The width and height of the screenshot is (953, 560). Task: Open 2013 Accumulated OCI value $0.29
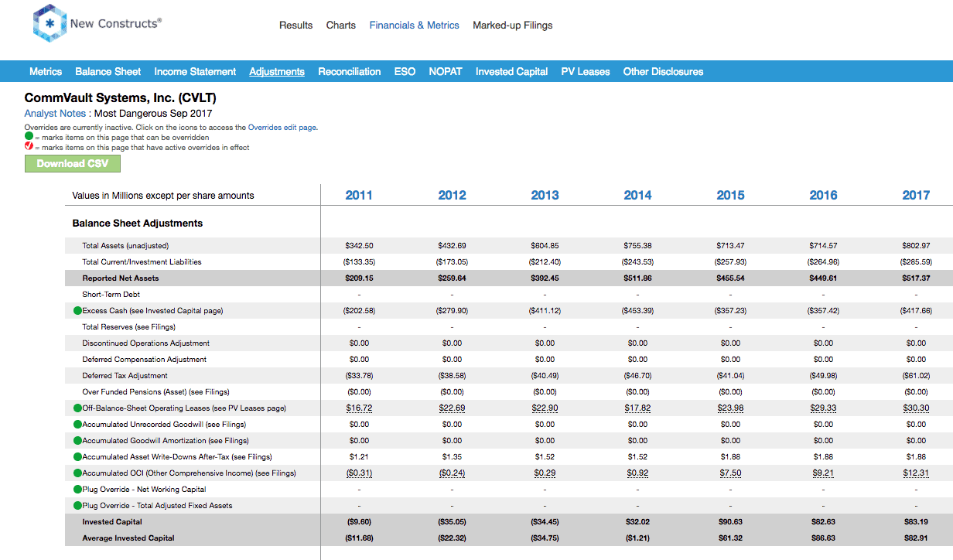(545, 473)
